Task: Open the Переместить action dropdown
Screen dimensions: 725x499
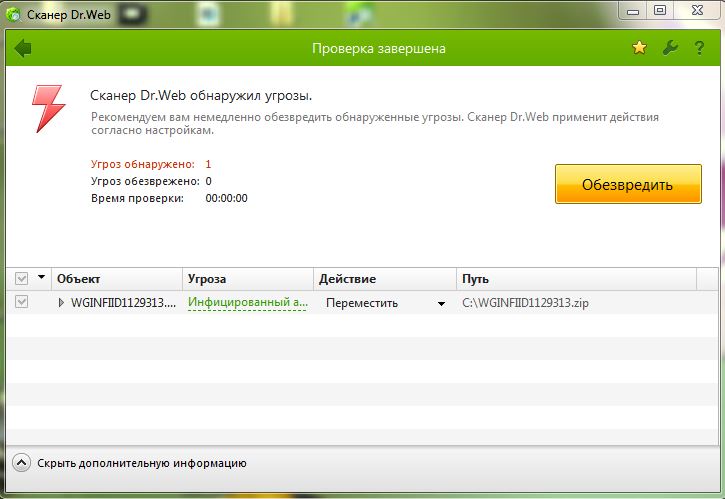Action: [441, 304]
